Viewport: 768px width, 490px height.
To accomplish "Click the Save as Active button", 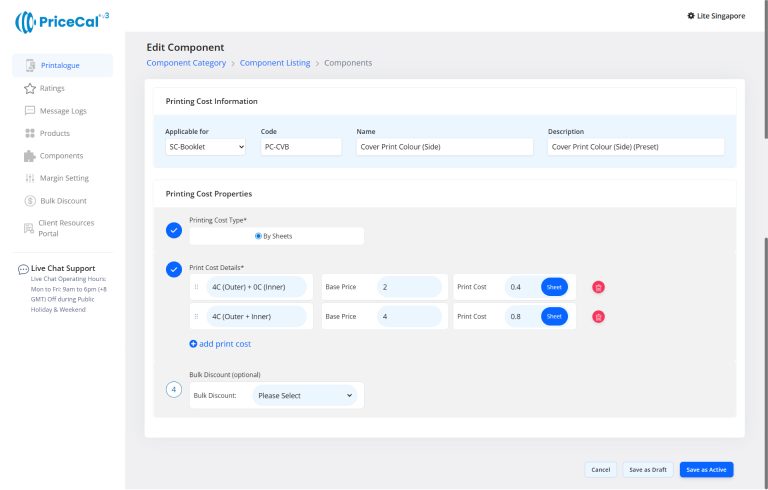I will pos(707,469).
